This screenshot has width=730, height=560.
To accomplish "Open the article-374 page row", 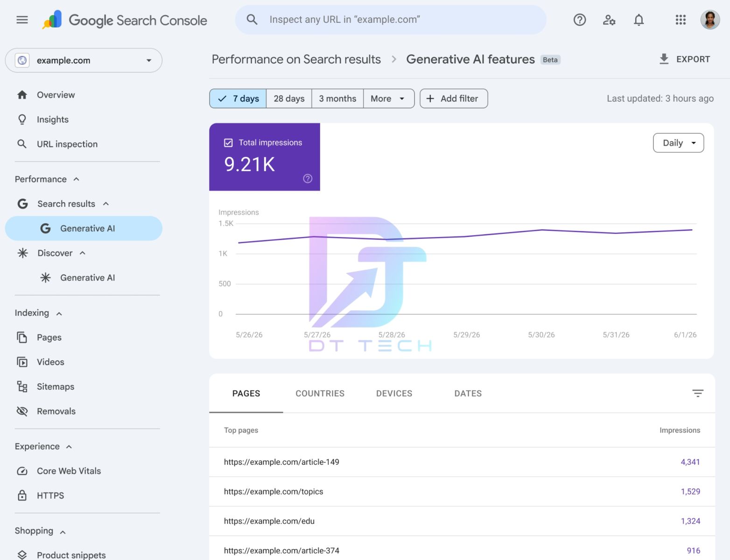I will coord(462,549).
